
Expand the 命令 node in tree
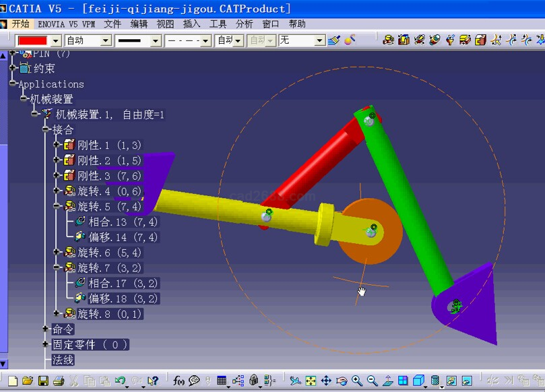tap(46, 329)
